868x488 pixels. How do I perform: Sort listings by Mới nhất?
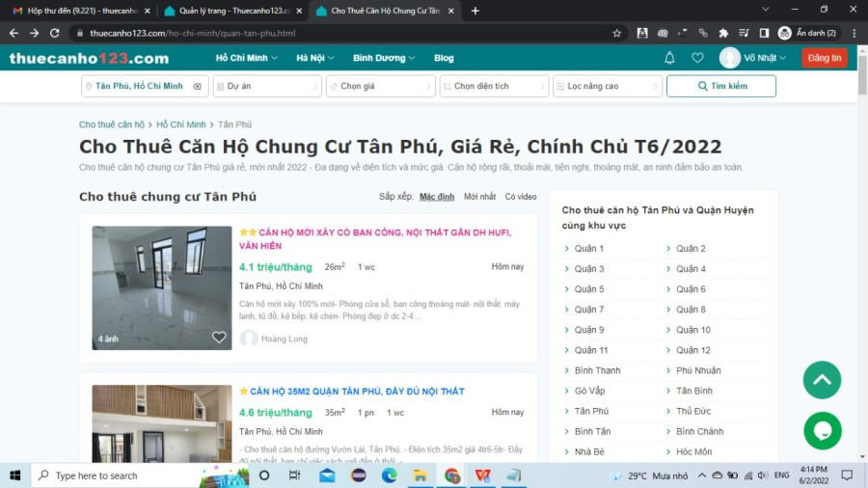(x=479, y=197)
